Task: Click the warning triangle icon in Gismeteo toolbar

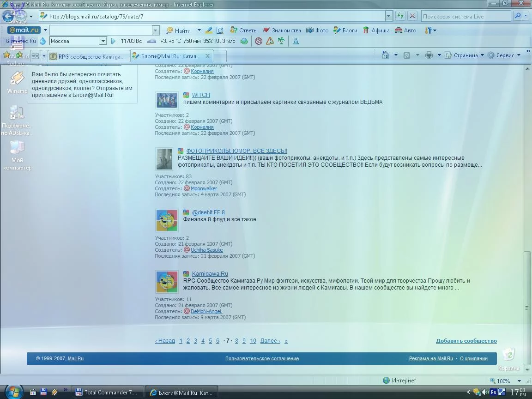Action: coord(270,41)
